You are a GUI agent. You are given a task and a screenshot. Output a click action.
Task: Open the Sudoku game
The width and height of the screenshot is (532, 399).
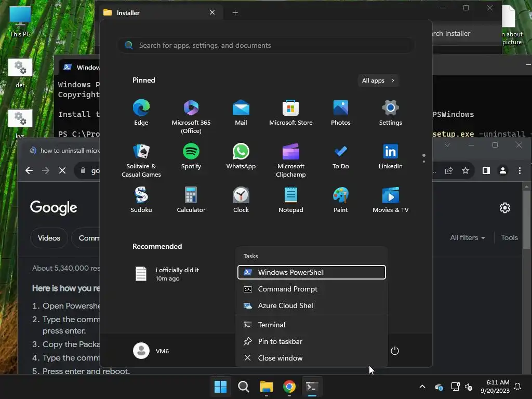[x=141, y=200]
